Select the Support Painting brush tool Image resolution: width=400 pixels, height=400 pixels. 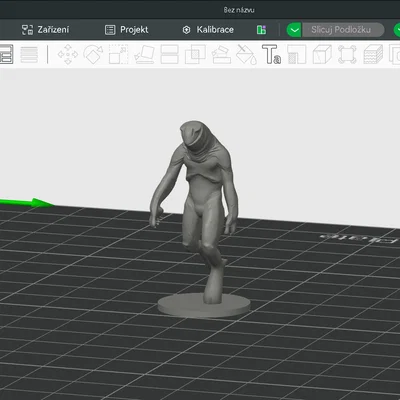pyautogui.click(x=221, y=54)
